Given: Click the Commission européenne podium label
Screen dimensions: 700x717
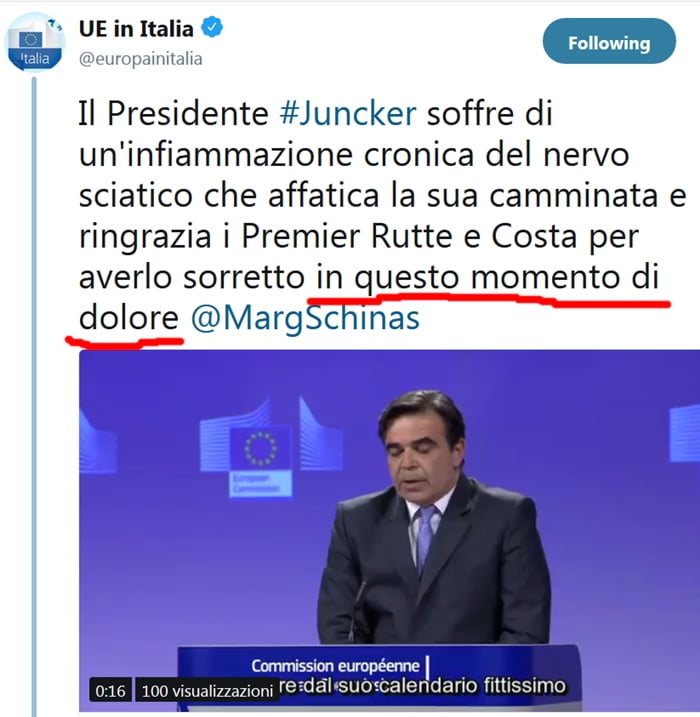Looking at the screenshot, I should 336,666.
